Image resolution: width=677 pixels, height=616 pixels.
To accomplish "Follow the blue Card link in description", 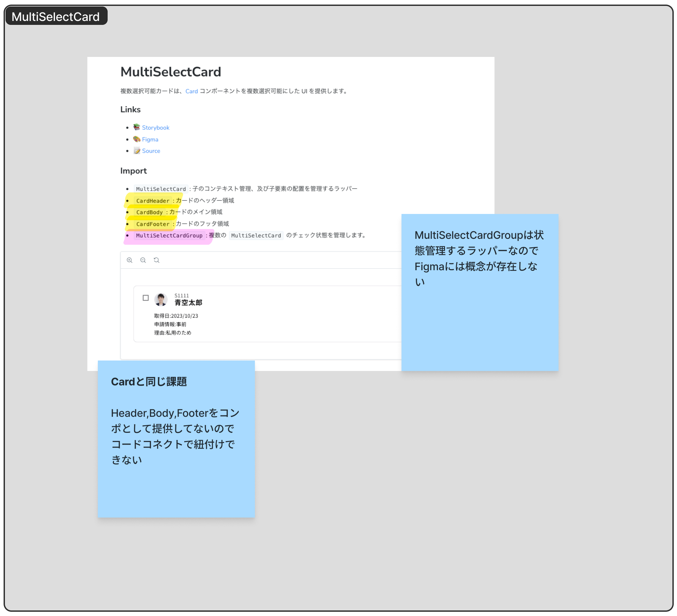I will pos(191,91).
